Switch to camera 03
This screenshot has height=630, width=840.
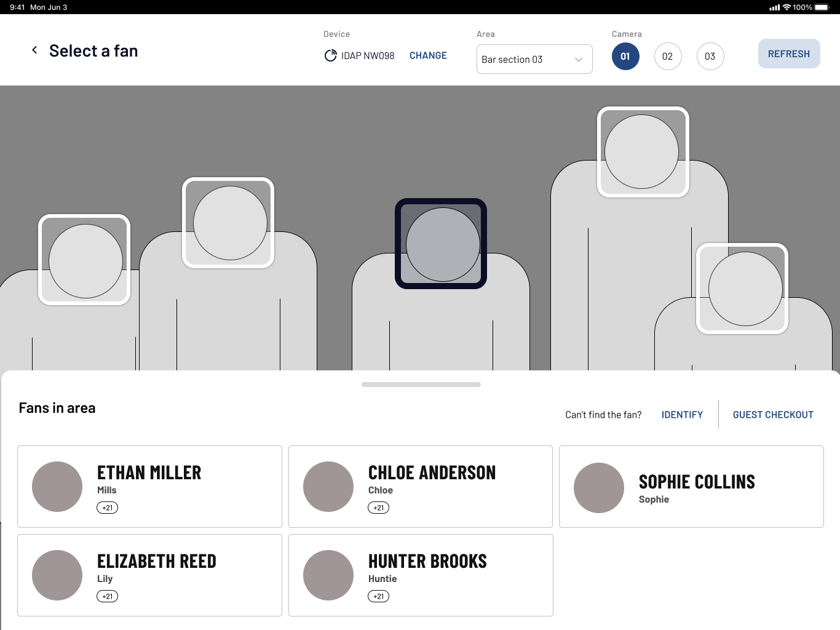click(710, 57)
